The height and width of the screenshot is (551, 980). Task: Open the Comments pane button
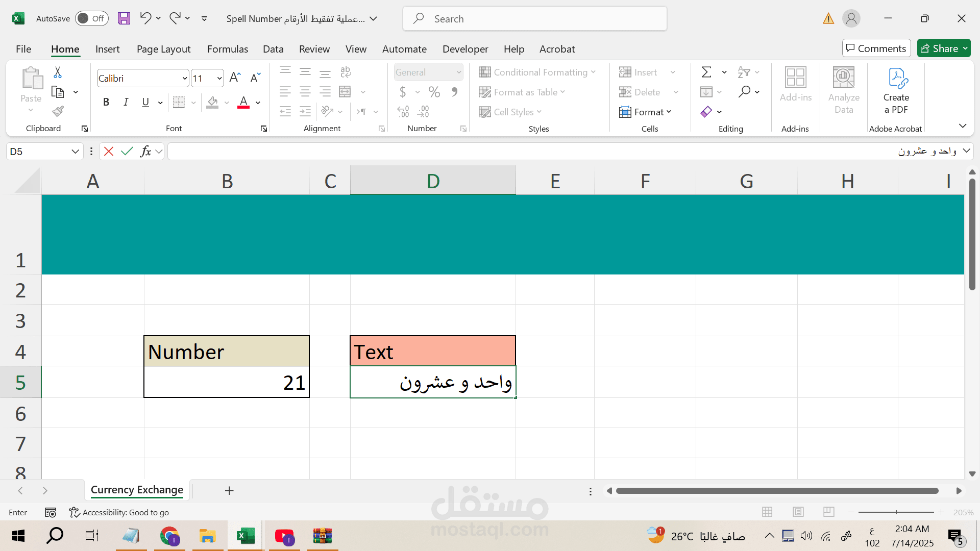(x=876, y=48)
